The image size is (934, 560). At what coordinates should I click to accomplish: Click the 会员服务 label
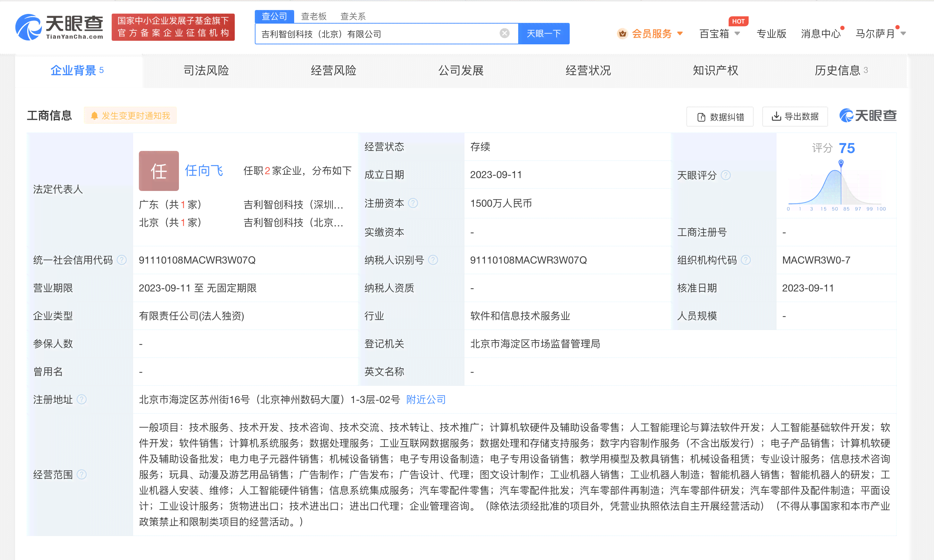(652, 34)
